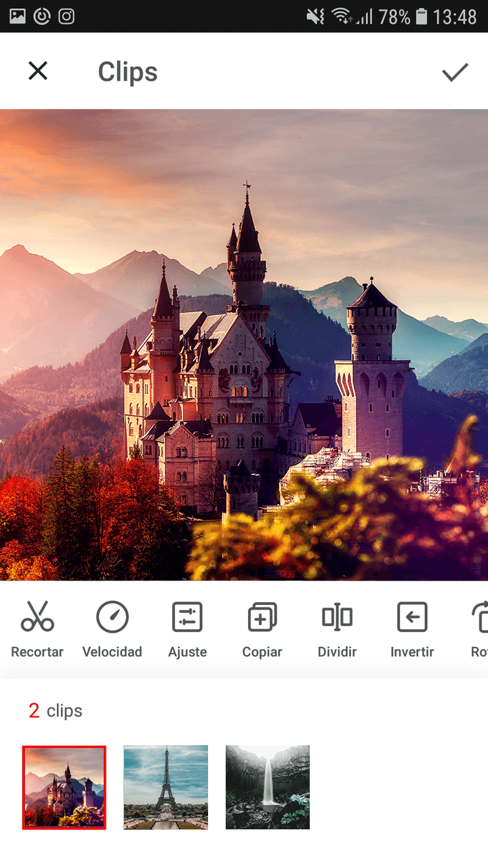Tap the "2 clips" count label

coord(56,711)
